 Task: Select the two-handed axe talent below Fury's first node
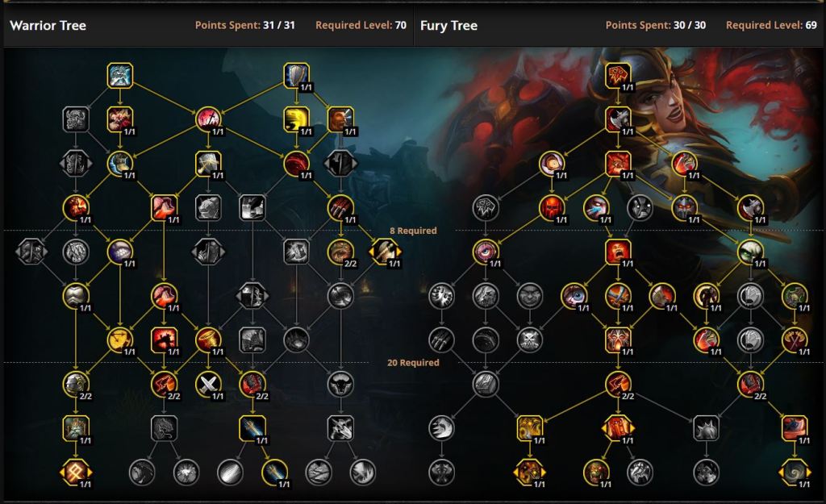point(618,119)
